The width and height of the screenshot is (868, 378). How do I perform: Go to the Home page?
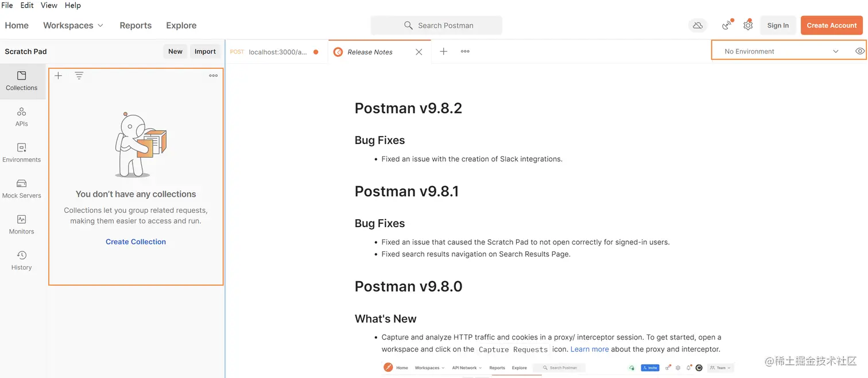[x=17, y=25]
